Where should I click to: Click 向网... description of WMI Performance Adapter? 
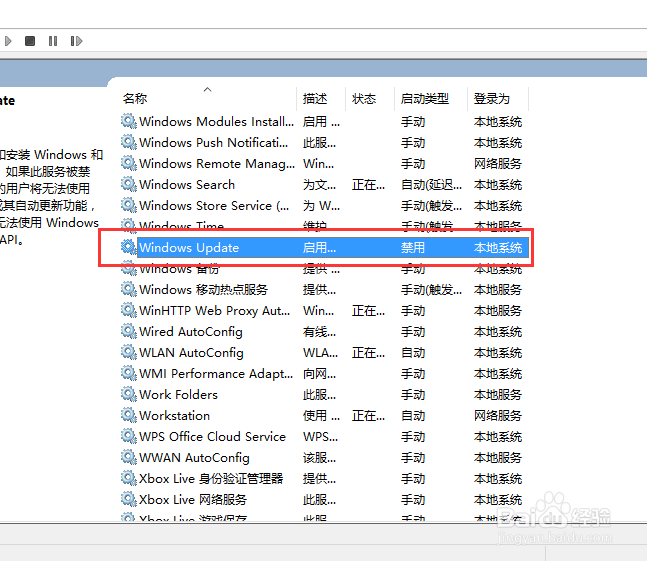coord(319,374)
